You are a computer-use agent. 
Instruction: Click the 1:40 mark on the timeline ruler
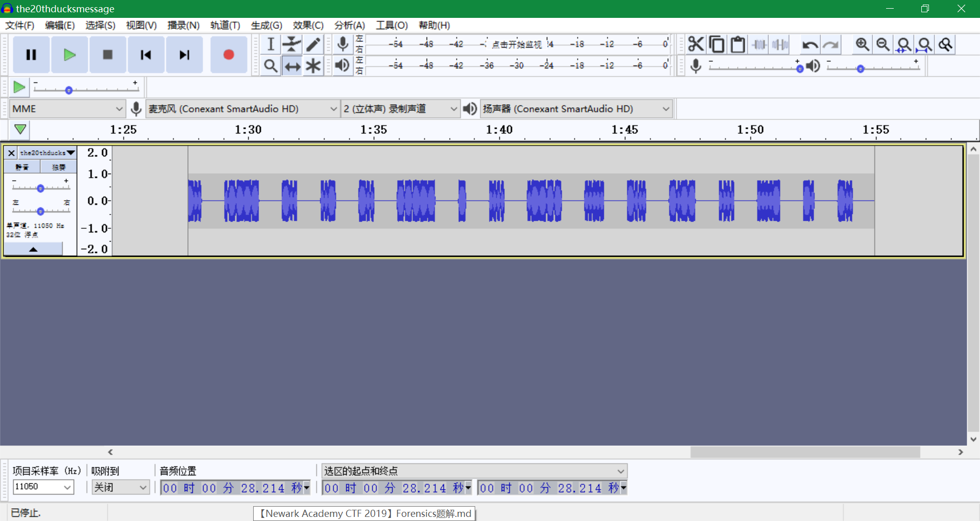(499, 130)
